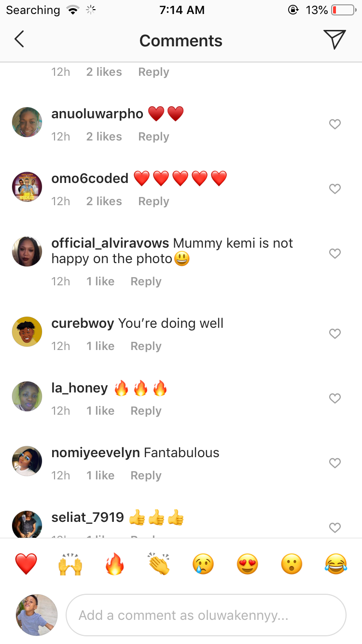Insert the tears of joy emoji
Viewport: 362px width, 644px height.
pyautogui.click(x=336, y=564)
